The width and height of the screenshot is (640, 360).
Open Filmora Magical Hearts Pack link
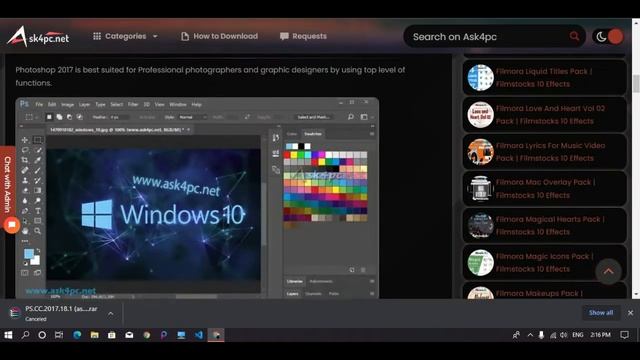tap(550, 226)
